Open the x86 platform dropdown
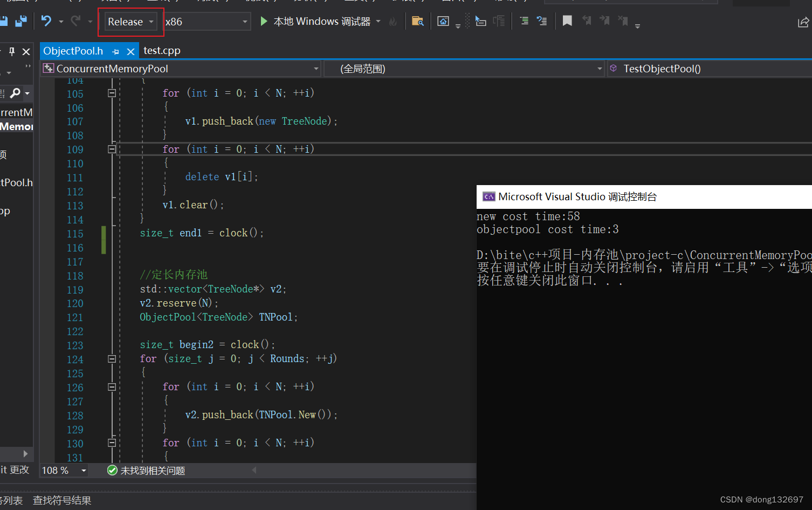 207,22
